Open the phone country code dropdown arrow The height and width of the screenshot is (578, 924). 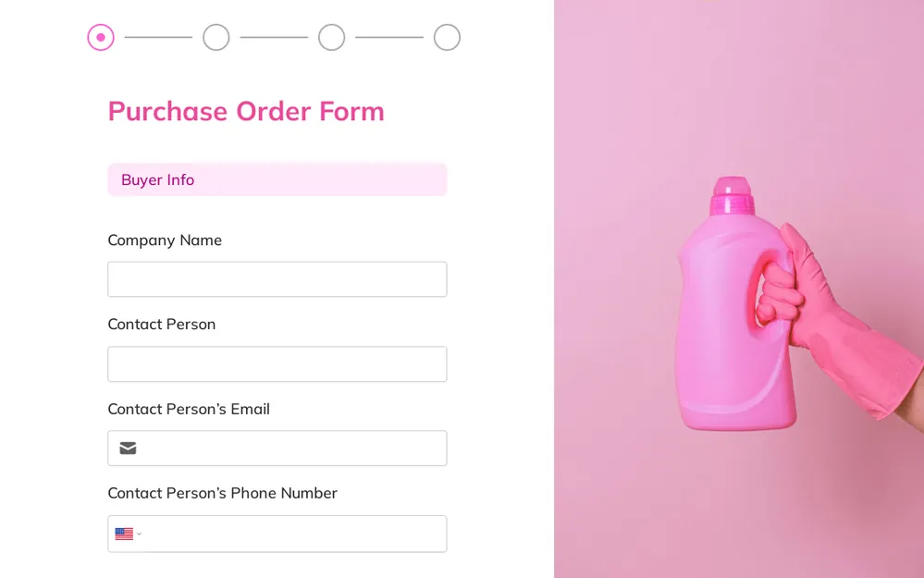(139, 534)
